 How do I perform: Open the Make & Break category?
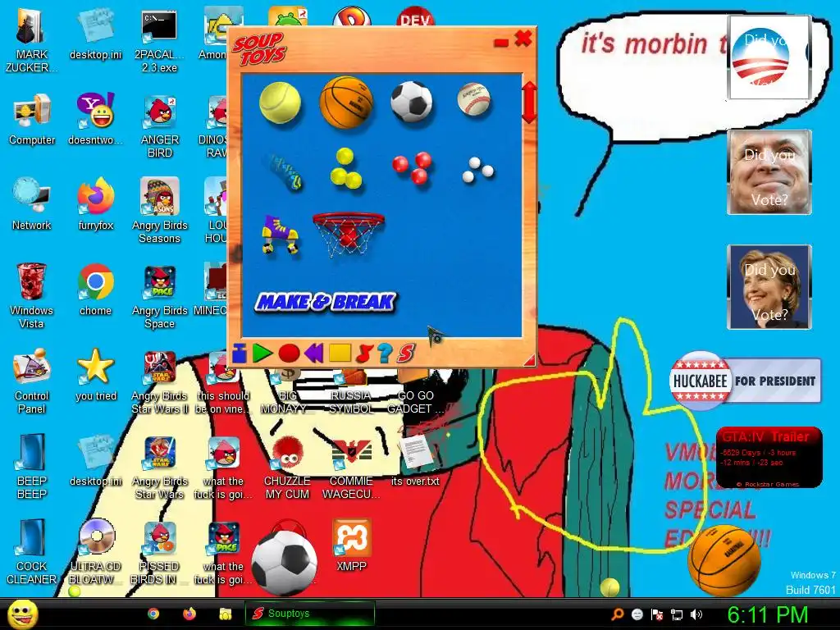(x=325, y=302)
